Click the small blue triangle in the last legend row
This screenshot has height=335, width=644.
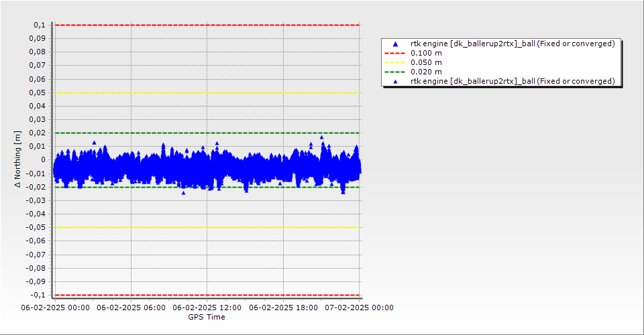coord(395,81)
